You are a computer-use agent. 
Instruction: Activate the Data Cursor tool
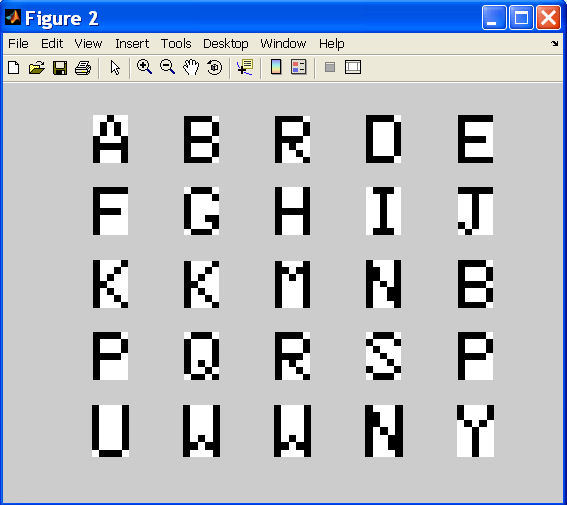(x=245, y=67)
